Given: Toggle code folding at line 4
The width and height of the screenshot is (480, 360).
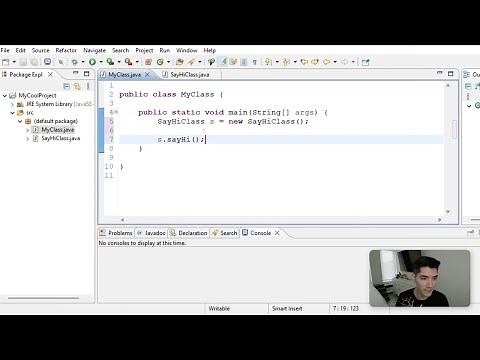Looking at the screenshot, I should [116, 112].
